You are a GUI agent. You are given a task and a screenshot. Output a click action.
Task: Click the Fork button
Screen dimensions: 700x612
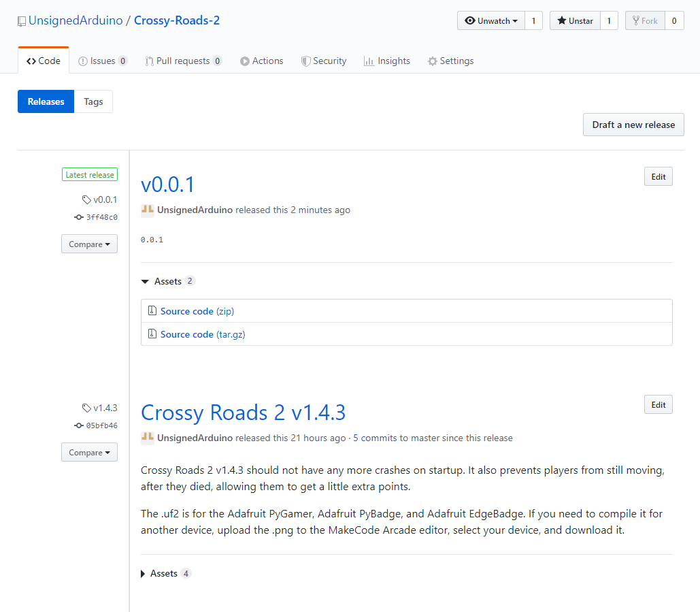coord(645,21)
